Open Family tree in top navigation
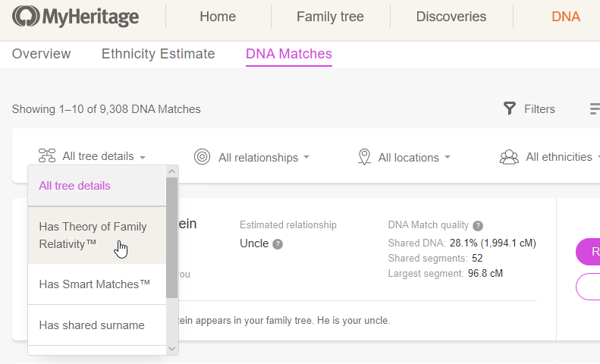 coord(330,17)
